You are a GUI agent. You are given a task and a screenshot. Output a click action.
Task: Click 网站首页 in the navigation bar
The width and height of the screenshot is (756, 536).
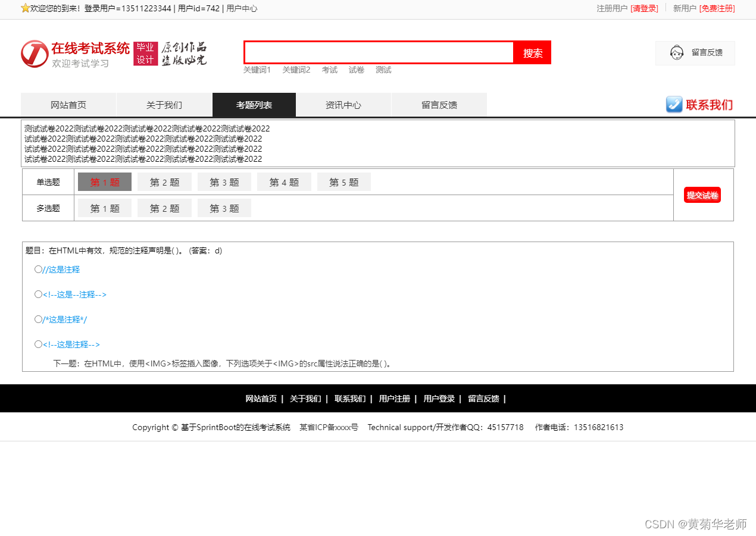click(x=68, y=105)
